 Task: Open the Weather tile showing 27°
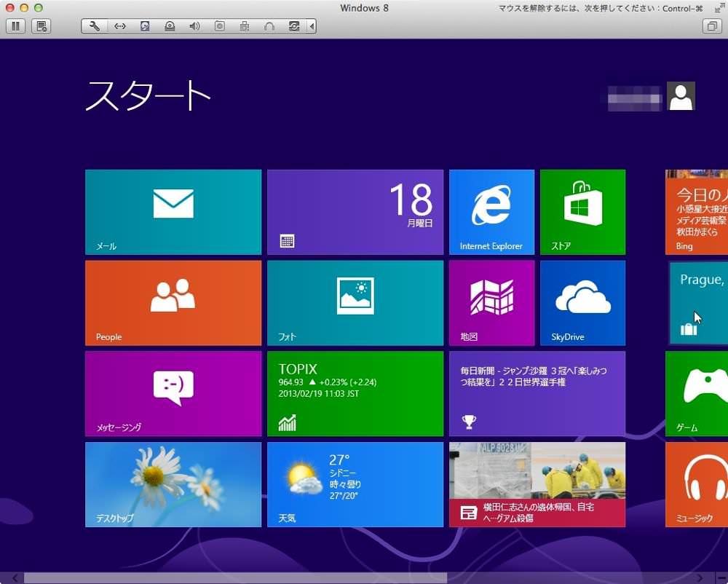click(x=355, y=484)
